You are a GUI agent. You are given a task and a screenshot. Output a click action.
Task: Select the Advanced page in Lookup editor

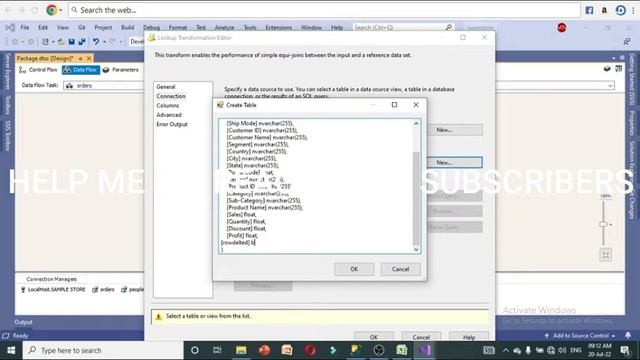point(169,115)
